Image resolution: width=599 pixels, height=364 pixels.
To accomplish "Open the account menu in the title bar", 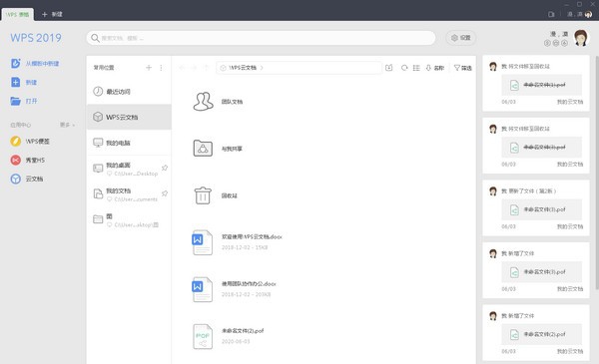I will tap(579, 14).
